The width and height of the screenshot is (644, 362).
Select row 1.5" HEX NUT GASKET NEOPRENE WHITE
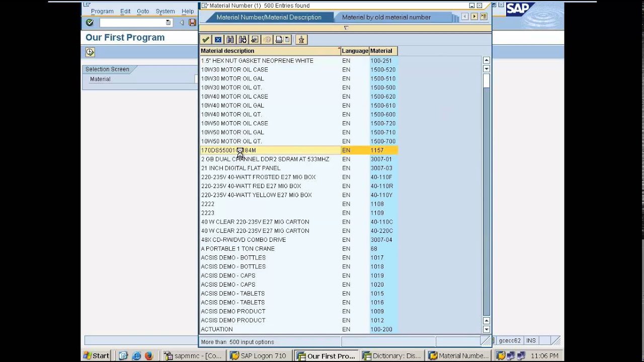[299, 61]
